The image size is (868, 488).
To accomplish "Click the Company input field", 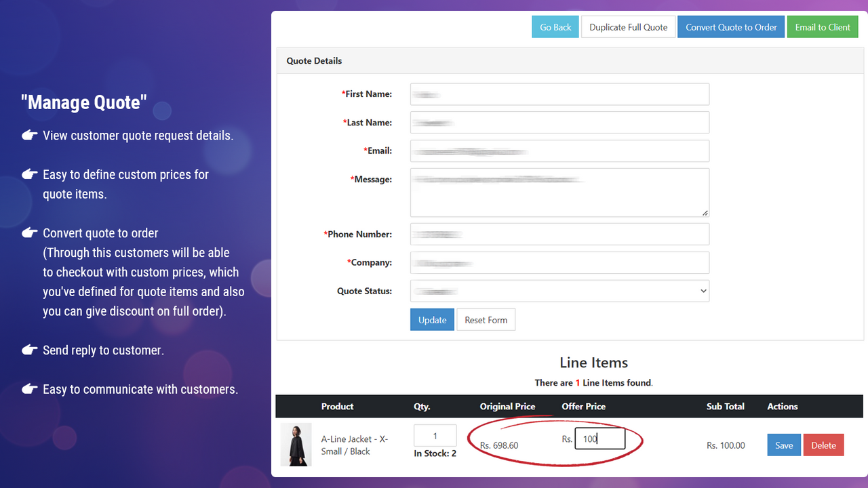I will click(x=559, y=262).
